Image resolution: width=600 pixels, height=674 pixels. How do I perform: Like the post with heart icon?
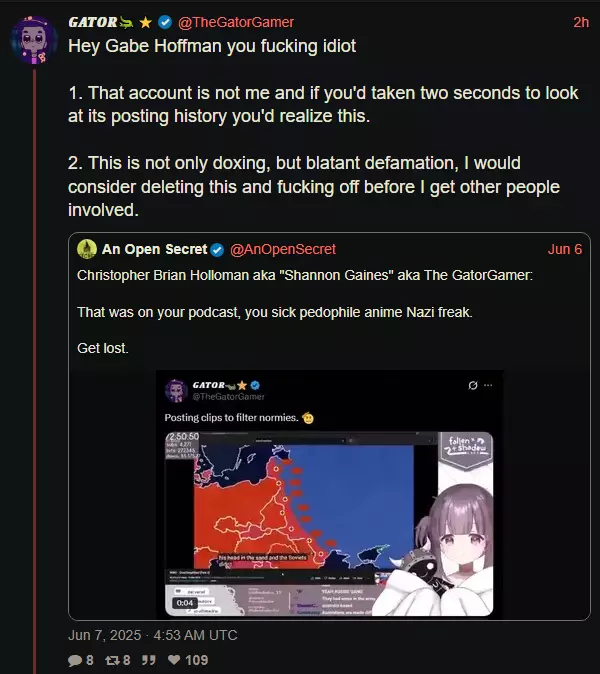tap(174, 659)
